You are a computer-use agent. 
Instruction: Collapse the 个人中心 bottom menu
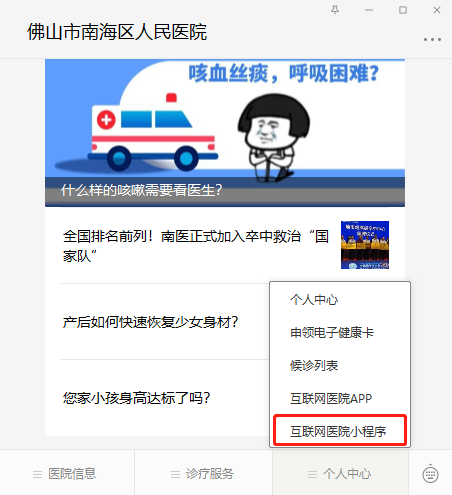[x=341, y=473]
